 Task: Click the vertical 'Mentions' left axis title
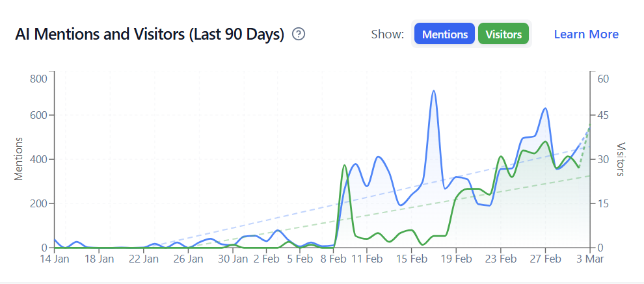point(19,159)
